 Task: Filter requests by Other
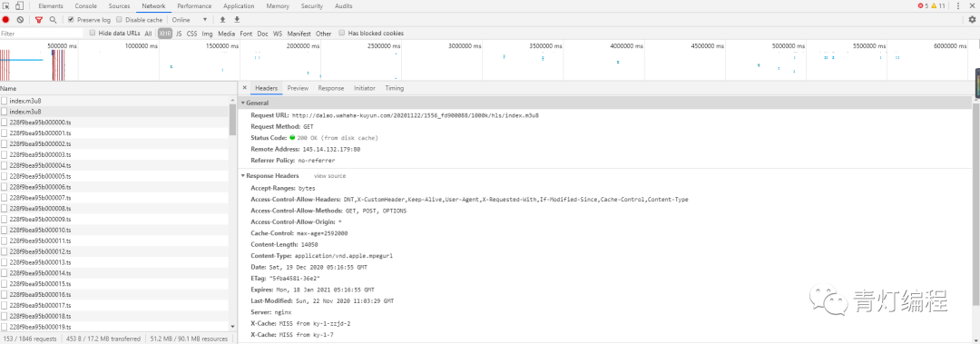coord(323,34)
